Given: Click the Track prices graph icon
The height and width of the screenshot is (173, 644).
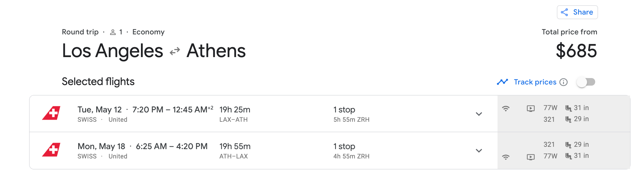Looking at the screenshot, I should click(x=502, y=82).
